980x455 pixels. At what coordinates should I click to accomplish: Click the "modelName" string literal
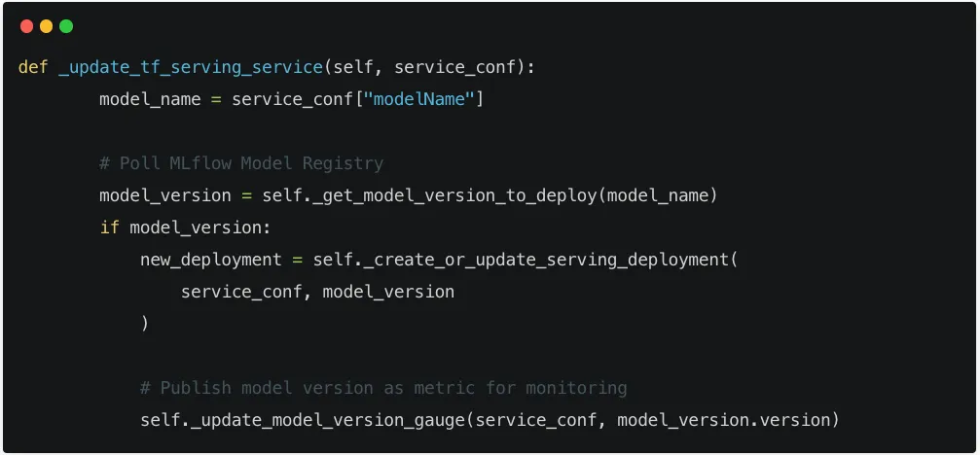tap(418, 99)
